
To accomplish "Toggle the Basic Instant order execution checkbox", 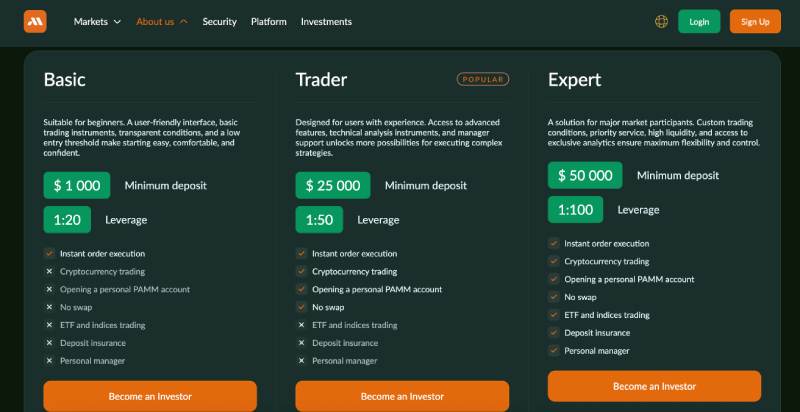I will [49, 254].
